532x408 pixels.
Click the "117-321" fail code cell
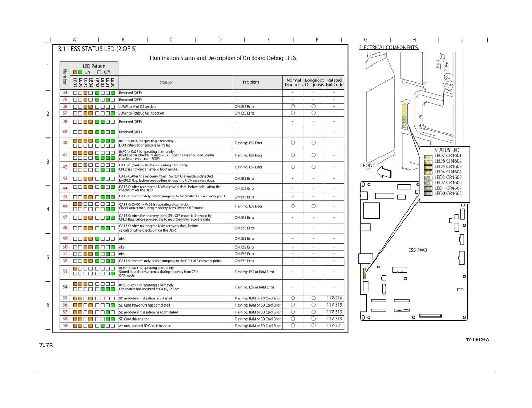334,326
